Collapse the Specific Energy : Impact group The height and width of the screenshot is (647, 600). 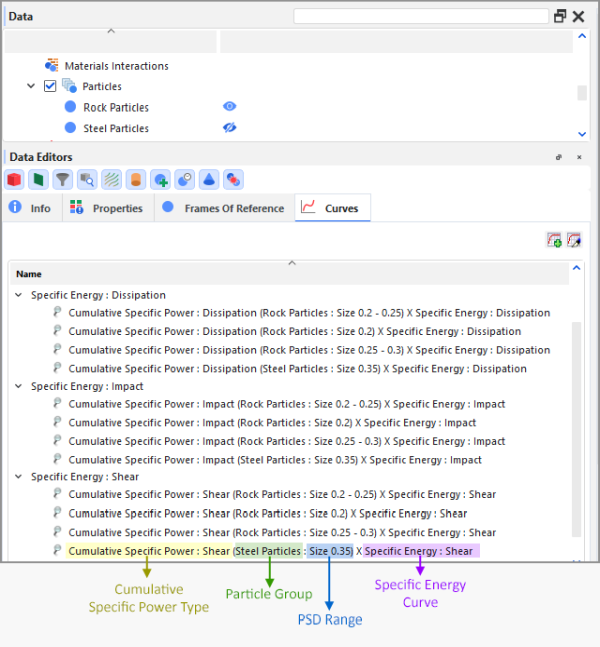18,386
